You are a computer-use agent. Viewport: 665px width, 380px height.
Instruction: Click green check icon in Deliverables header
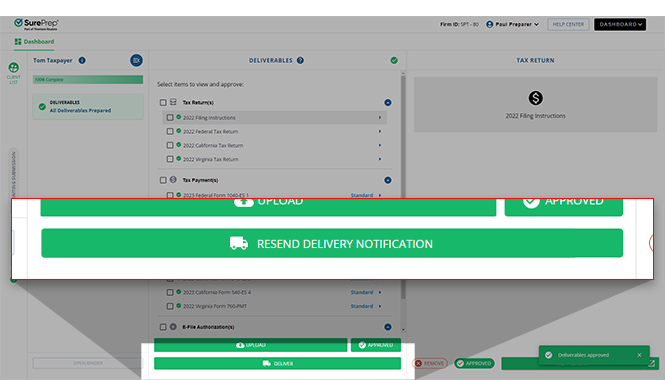click(x=394, y=60)
